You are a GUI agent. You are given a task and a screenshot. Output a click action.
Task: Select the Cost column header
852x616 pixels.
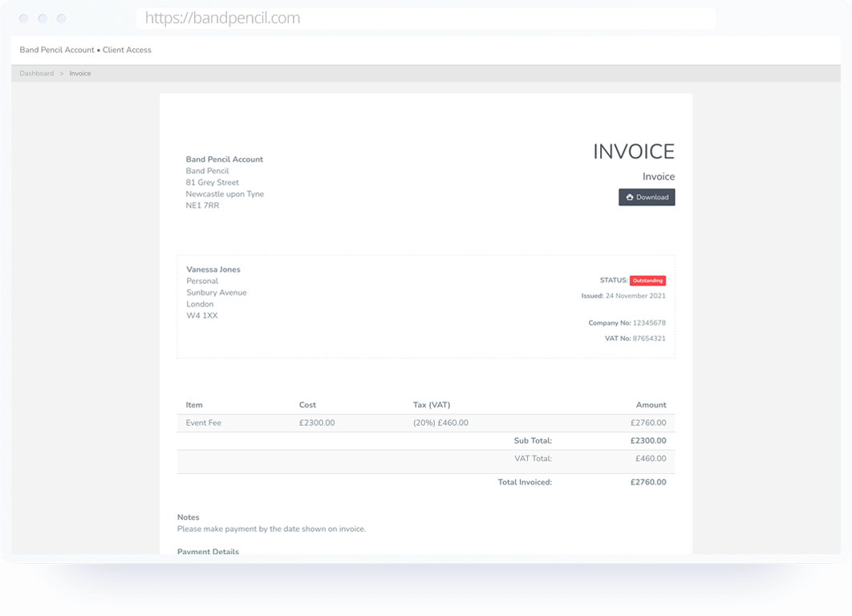(x=308, y=405)
